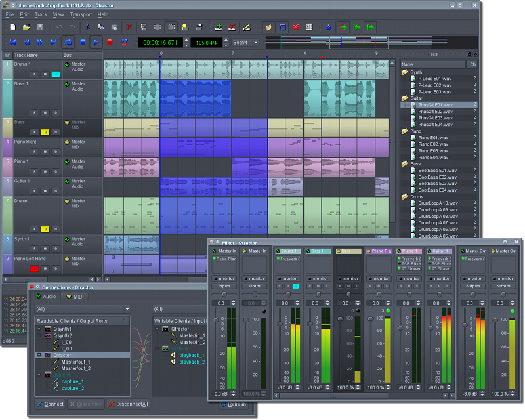Viewport: 525px width, 420px height.
Task: Toggle monitor on Drums 1 mixer strip
Action: pyautogui.click(x=288, y=278)
